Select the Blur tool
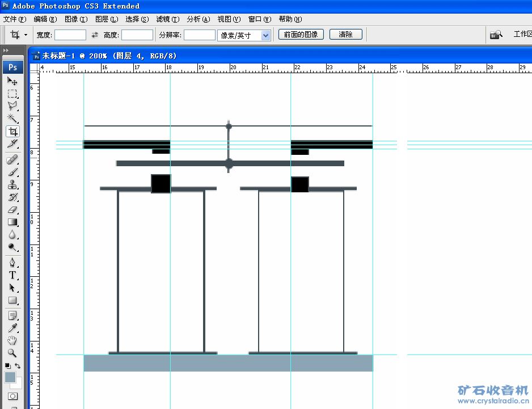The image size is (532, 409). [x=12, y=235]
